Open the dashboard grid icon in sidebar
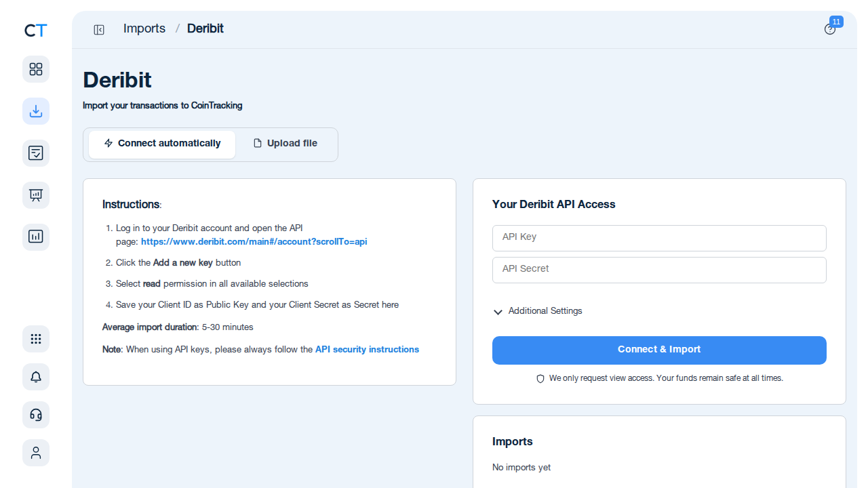 (36, 69)
